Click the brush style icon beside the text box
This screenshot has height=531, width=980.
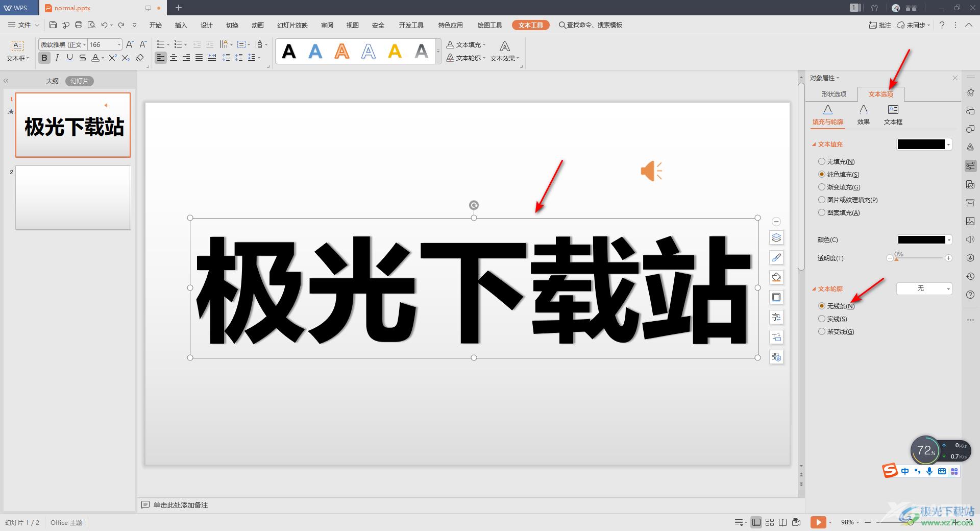776,257
